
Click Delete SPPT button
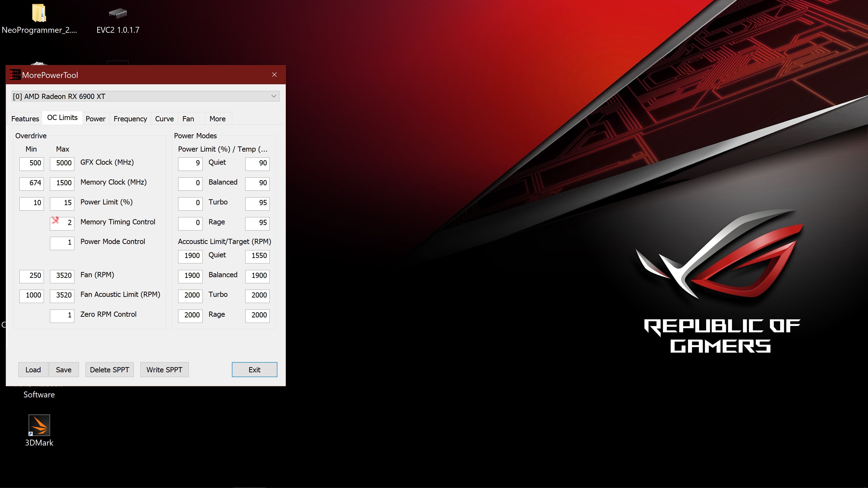click(109, 370)
